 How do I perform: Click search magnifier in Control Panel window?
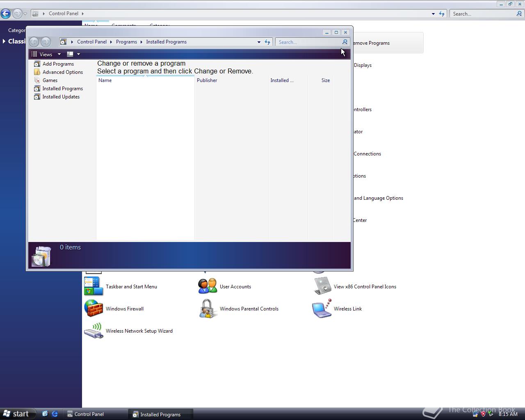click(x=519, y=14)
